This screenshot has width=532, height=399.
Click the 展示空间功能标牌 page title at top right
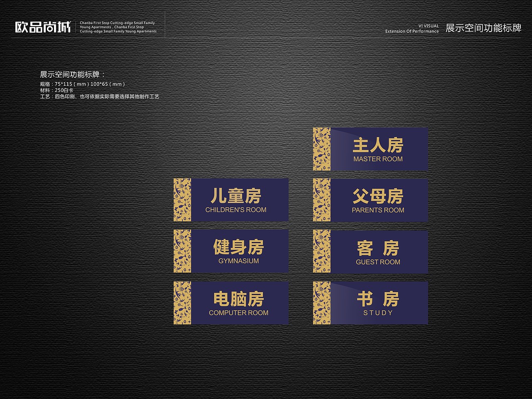coord(483,28)
